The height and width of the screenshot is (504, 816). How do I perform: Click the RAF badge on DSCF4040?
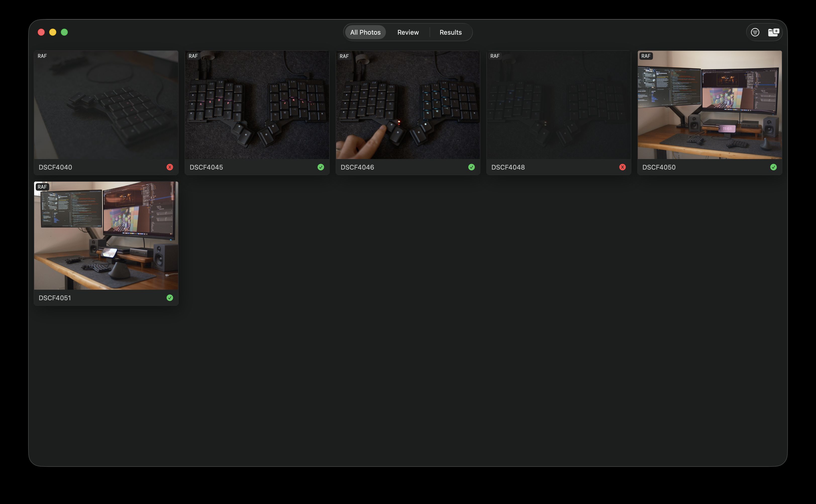pyautogui.click(x=42, y=56)
